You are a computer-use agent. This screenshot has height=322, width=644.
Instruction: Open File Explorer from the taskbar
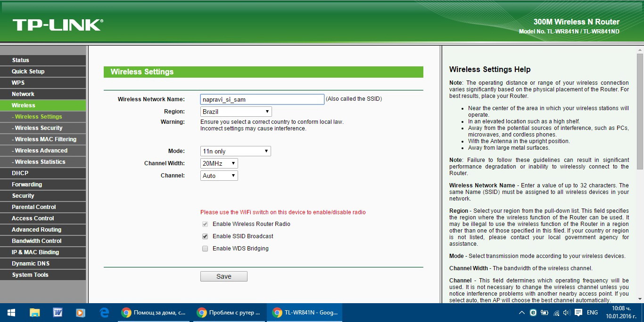(x=34, y=313)
